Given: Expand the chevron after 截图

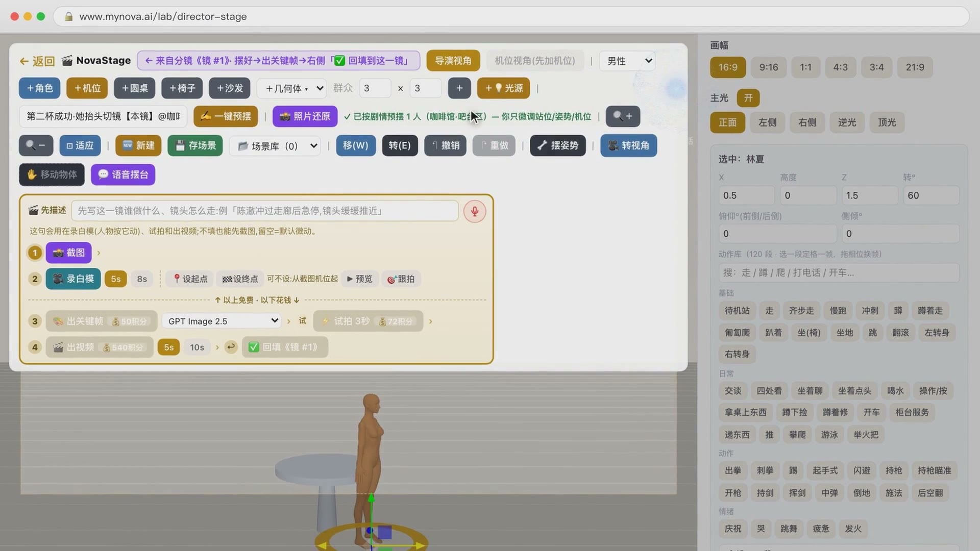Looking at the screenshot, I should [x=99, y=253].
